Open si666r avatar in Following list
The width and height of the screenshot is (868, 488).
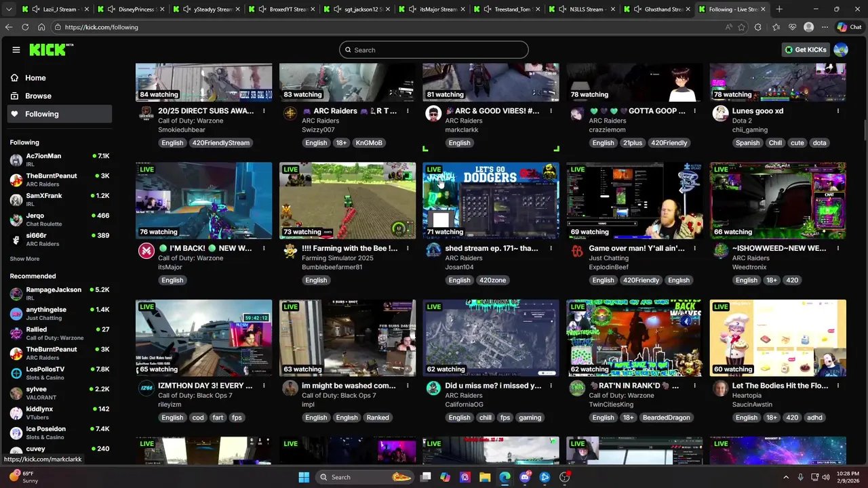pos(16,239)
